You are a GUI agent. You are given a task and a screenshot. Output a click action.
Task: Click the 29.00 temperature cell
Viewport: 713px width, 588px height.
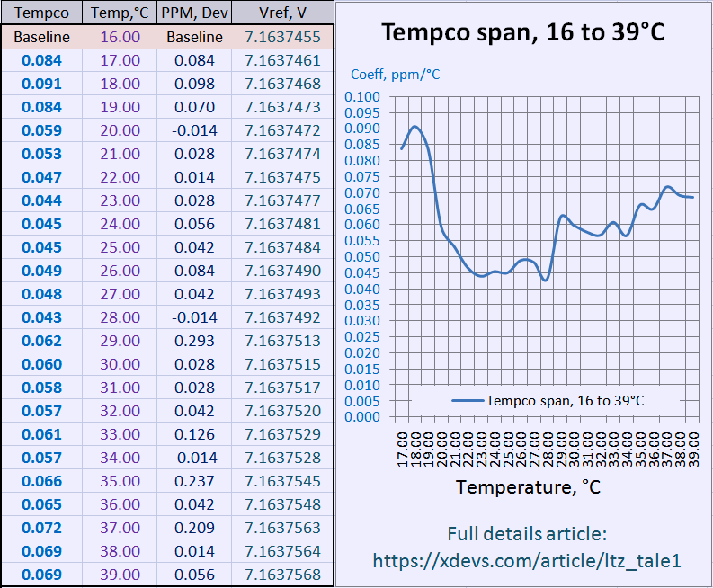[x=120, y=341]
